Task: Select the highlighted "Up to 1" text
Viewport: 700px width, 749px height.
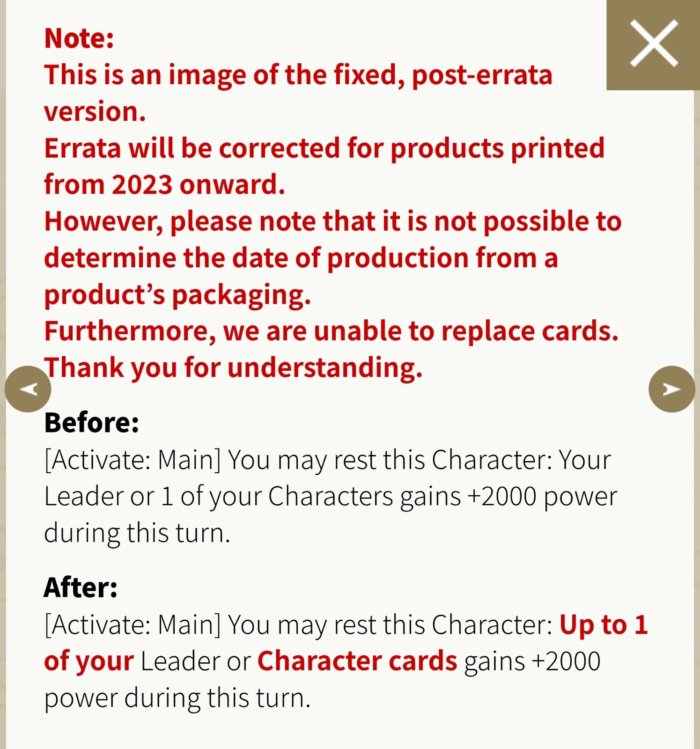Action: [604, 625]
